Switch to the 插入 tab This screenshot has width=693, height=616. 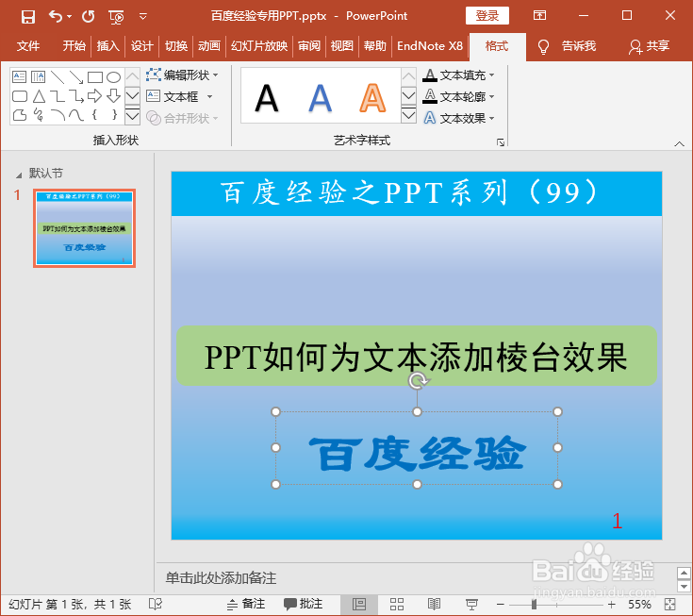(x=107, y=46)
